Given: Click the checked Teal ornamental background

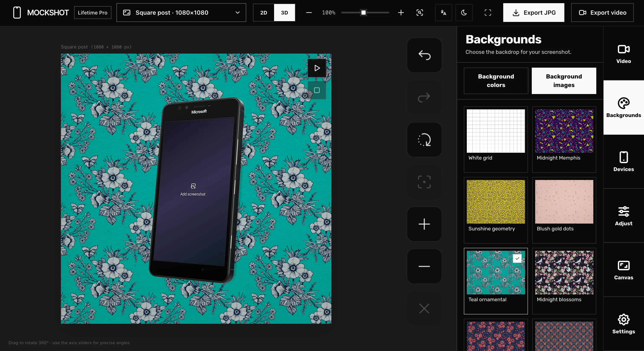Looking at the screenshot, I should click(496, 281).
